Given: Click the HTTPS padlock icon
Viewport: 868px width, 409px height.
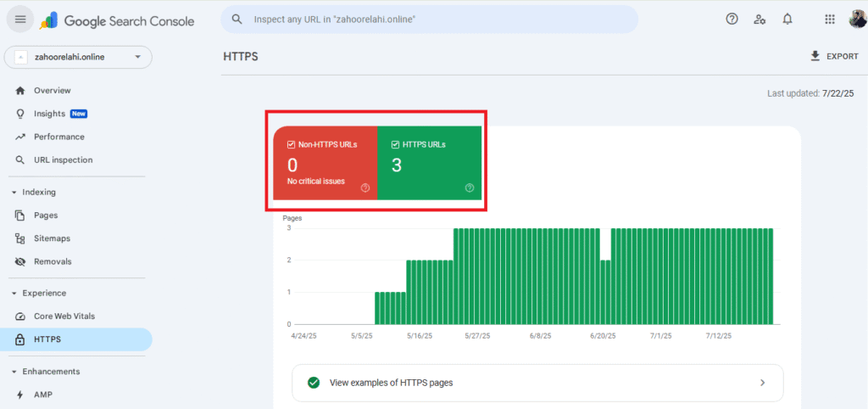Looking at the screenshot, I should tap(20, 339).
